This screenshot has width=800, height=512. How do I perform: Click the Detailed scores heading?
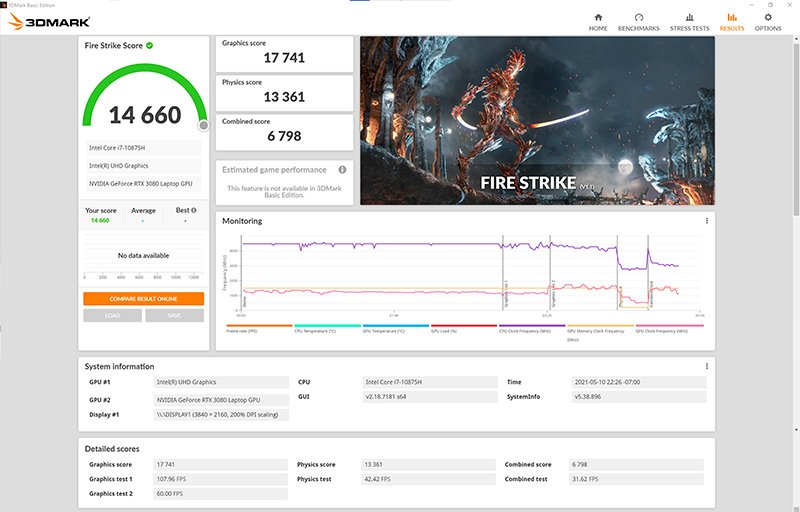[x=112, y=449]
